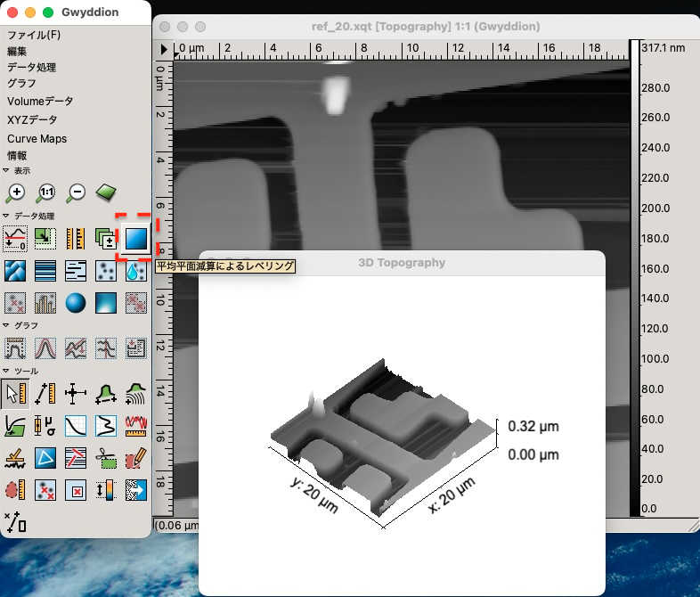The image size is (700, 597).
Task: Select the Color Range tool
Action: 106,490
